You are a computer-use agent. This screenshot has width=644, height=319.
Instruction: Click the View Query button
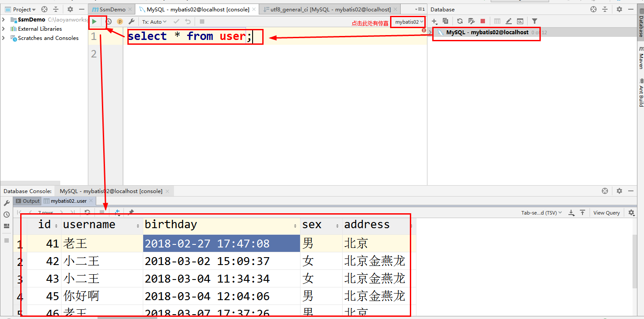coord(606,212)
